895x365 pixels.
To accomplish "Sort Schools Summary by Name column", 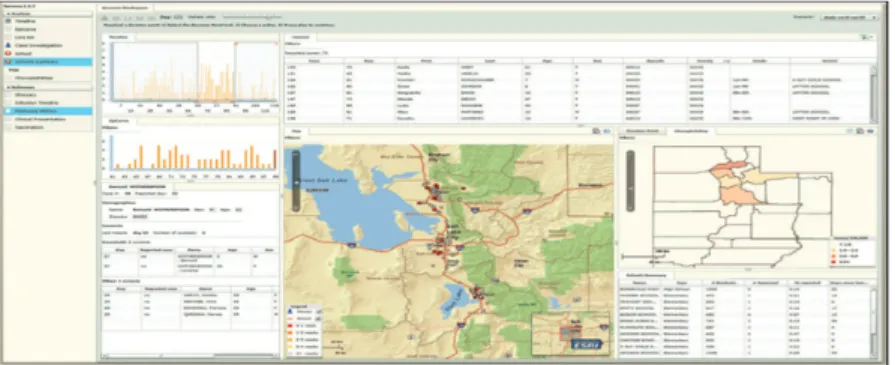I will [638, 283].
